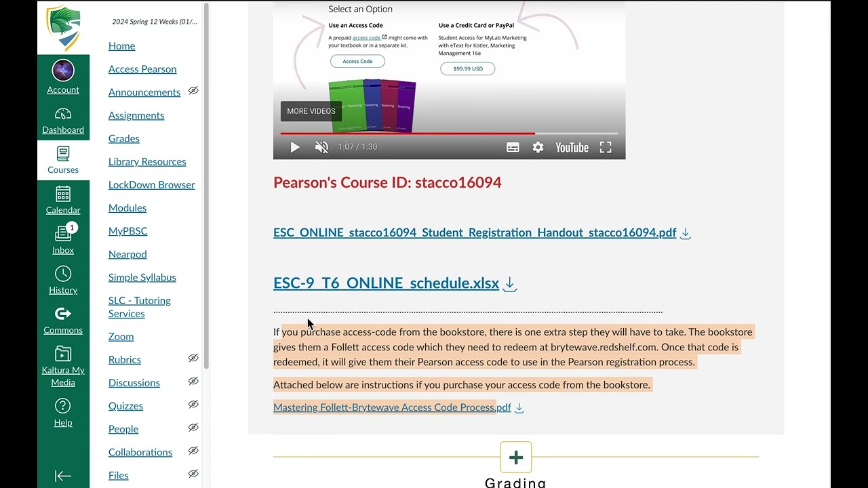Viewport: 868px width, 488px height.
Task: Open LockDown Browser page
Action: point(151,184)
